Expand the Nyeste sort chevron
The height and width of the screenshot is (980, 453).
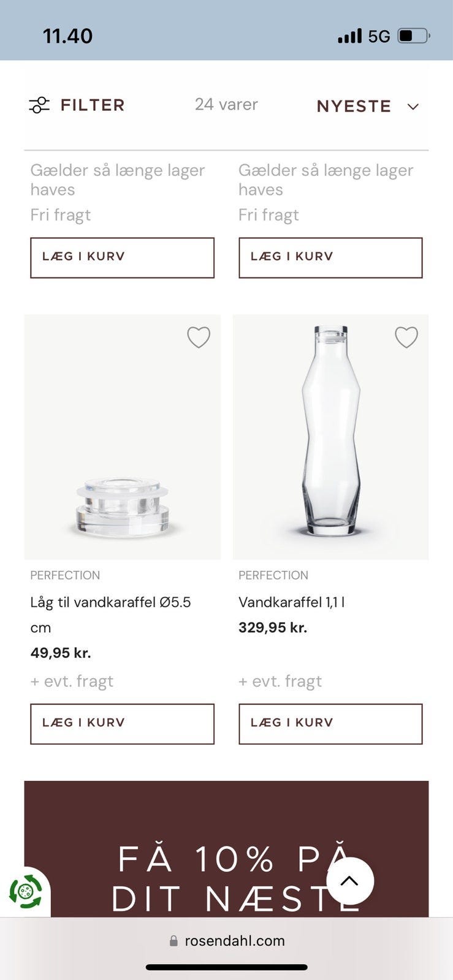pos(413,107)
